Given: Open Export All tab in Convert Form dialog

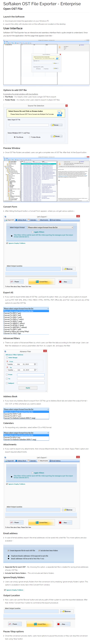Looking at the screenshot, I should [x=10, y=220].
